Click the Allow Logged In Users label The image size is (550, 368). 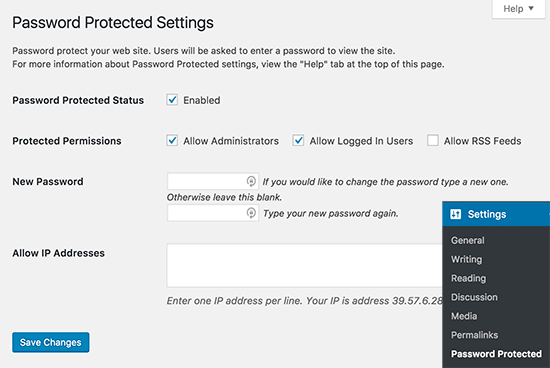click(x=361, y=141)
